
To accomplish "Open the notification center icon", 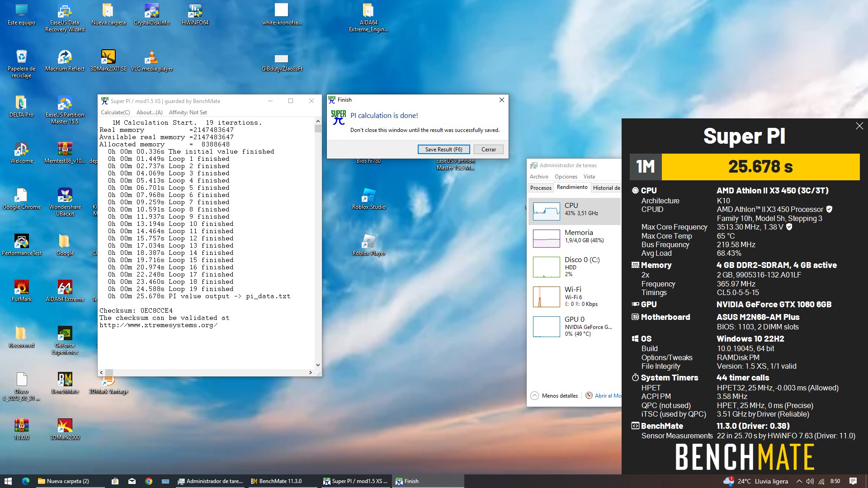I will [x=853, y=481].
